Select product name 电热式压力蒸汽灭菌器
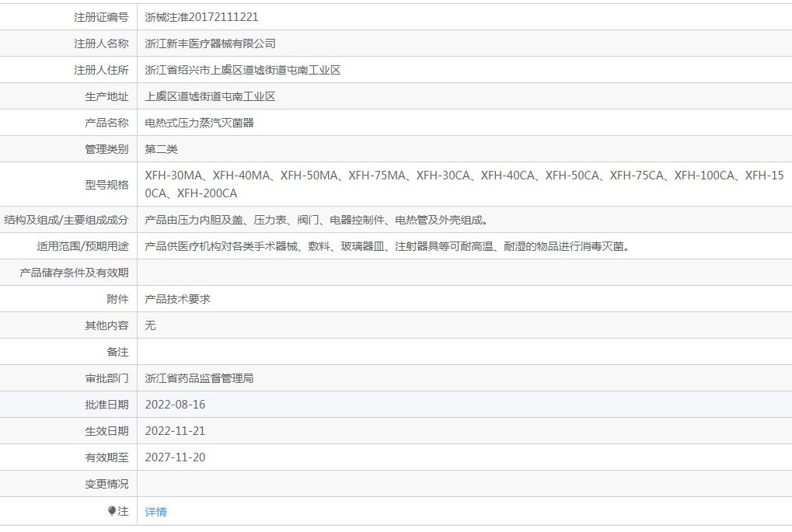792x532 pixels. click(x=199, y=123)
